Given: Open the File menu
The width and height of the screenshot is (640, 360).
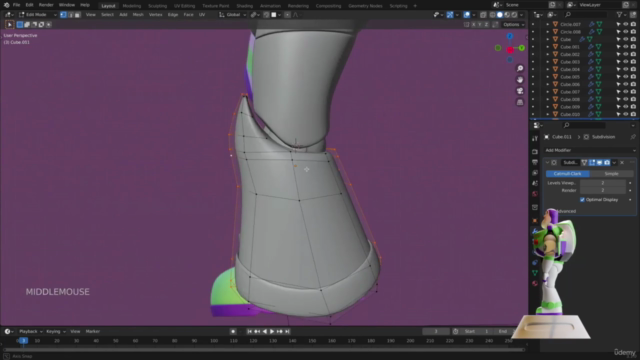Looking at the screenshot, I should click(16, 5).
